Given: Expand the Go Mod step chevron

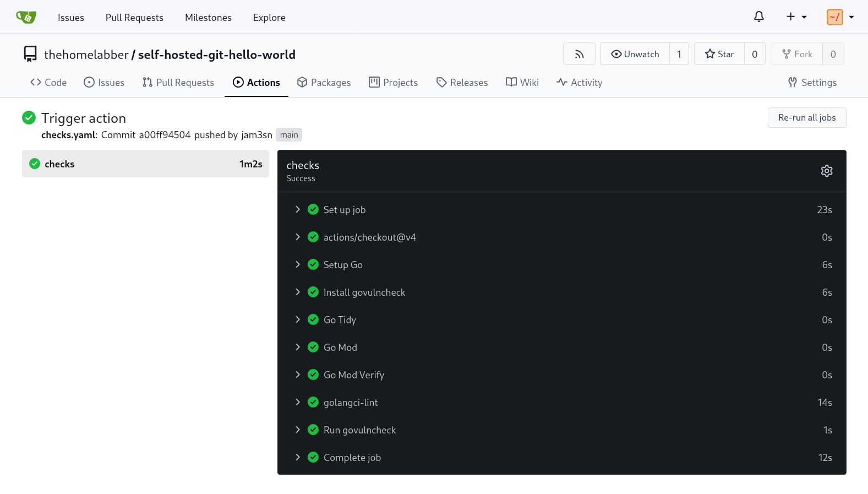Looking at the screenshot, I should click(298, 347).
